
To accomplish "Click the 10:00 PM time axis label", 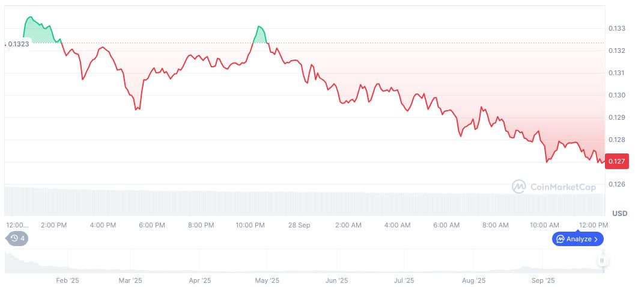I will [x=250, y=225].
